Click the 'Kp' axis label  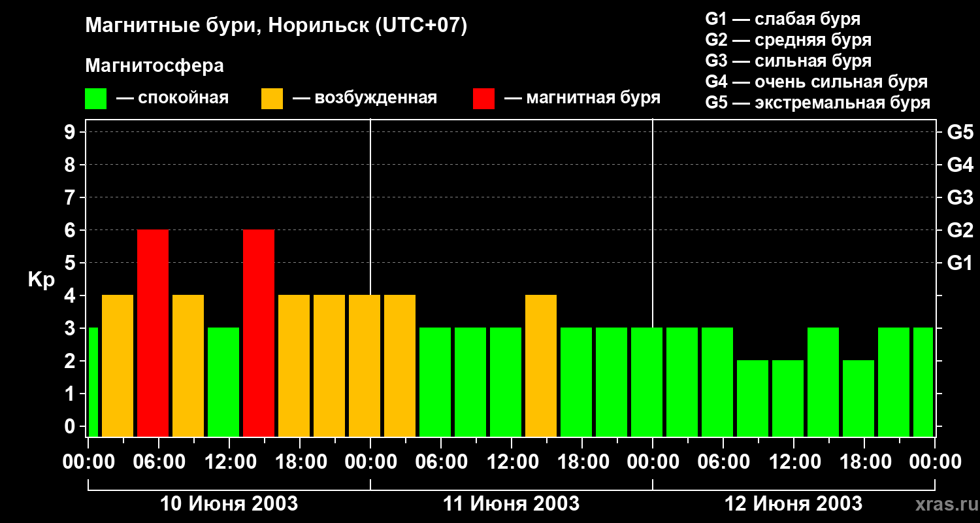[41, 280]
